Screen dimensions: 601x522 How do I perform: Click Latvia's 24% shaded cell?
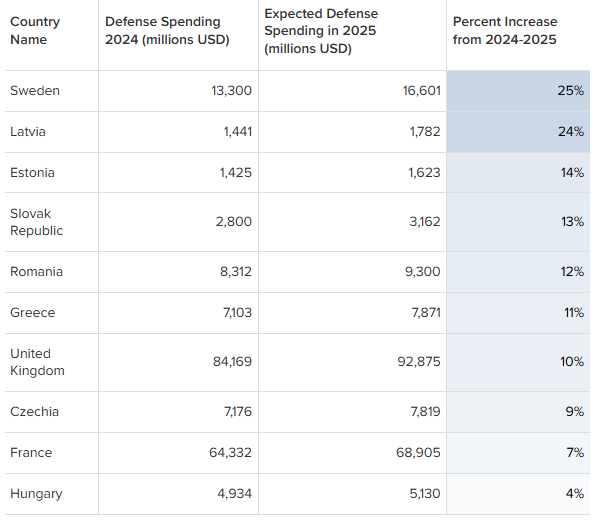tap(518, 132)
